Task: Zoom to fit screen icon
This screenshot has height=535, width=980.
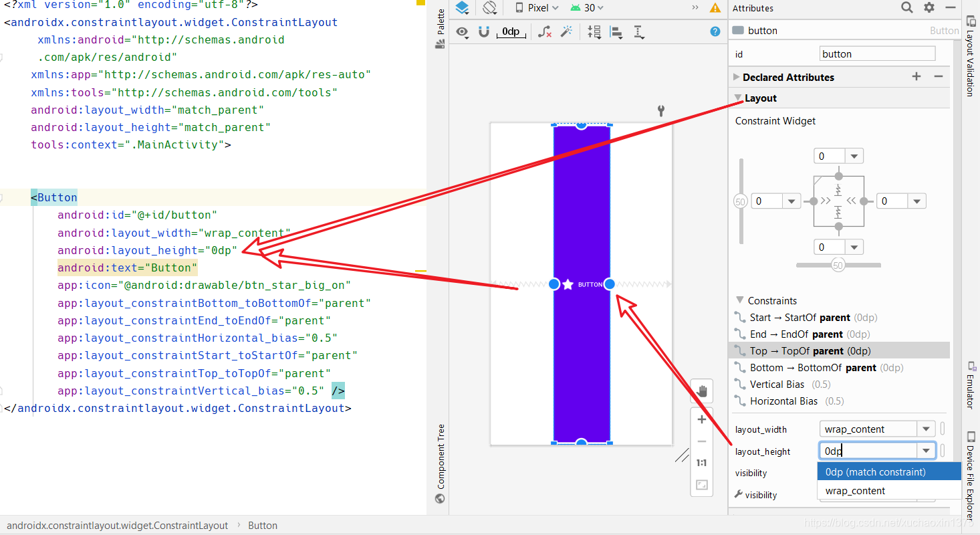Action: click(x=702, y=485)
